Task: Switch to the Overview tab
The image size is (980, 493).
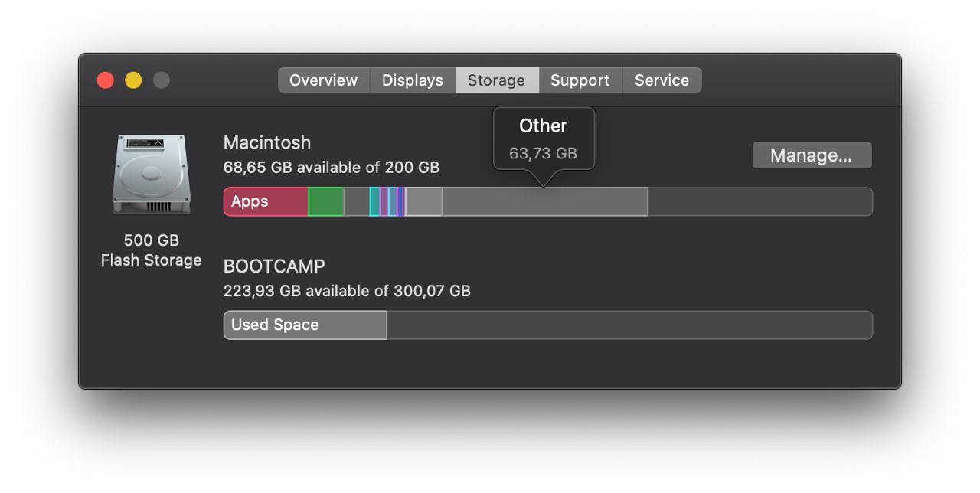Action: 323,80
